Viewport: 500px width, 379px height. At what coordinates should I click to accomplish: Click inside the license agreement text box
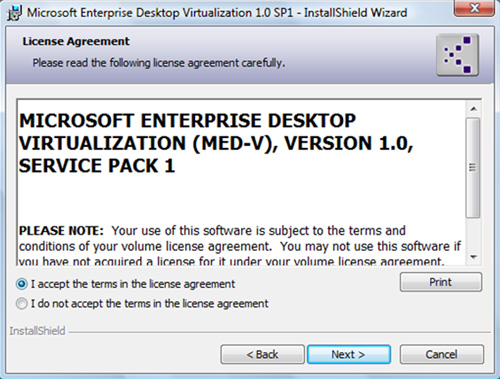tap(242, 182)
